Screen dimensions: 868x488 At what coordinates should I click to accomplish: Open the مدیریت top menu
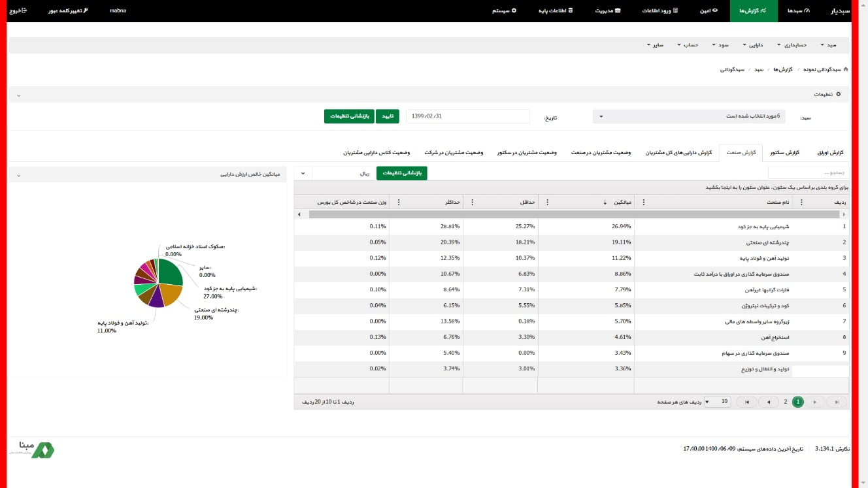coord(607,11)
